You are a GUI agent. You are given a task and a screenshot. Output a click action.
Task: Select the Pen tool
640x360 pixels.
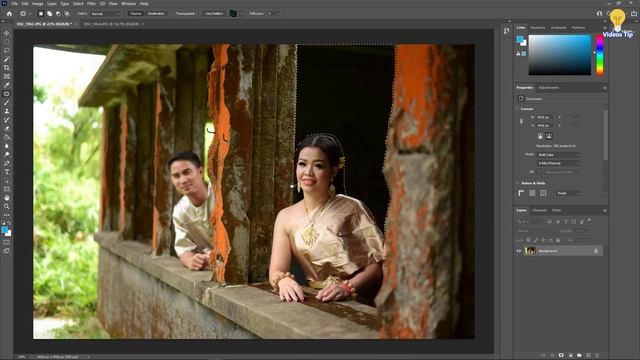7,163
